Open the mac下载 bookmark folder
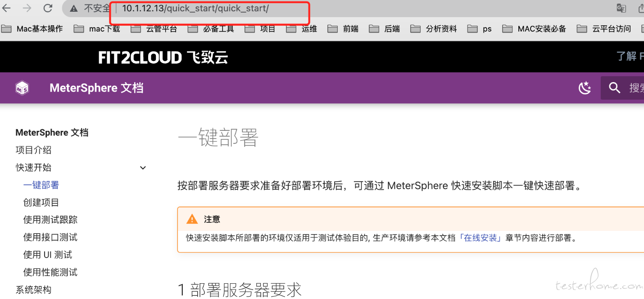The height and width of the screenshot is (299, 644). tap(97, 29)
